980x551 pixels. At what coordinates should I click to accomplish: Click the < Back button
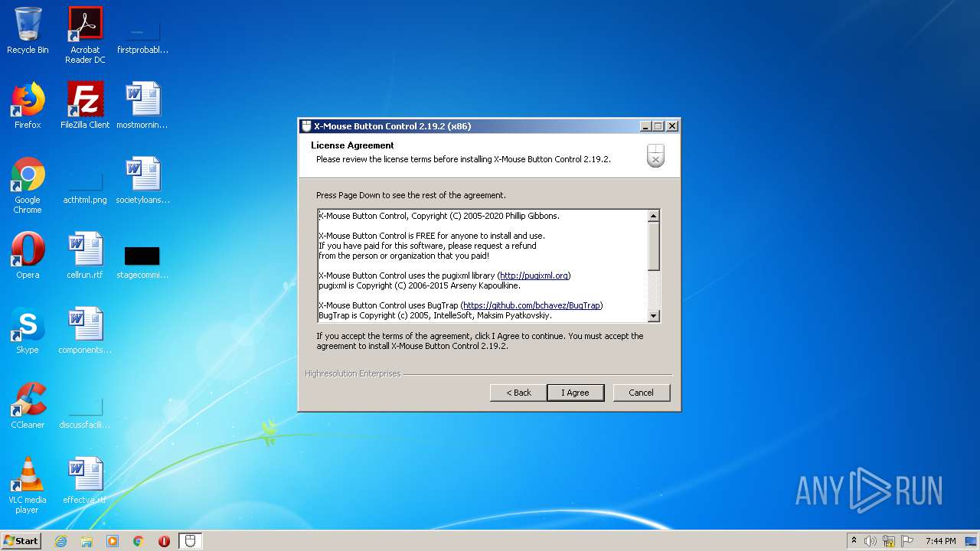pyautogui.click(x=518, y=393)
